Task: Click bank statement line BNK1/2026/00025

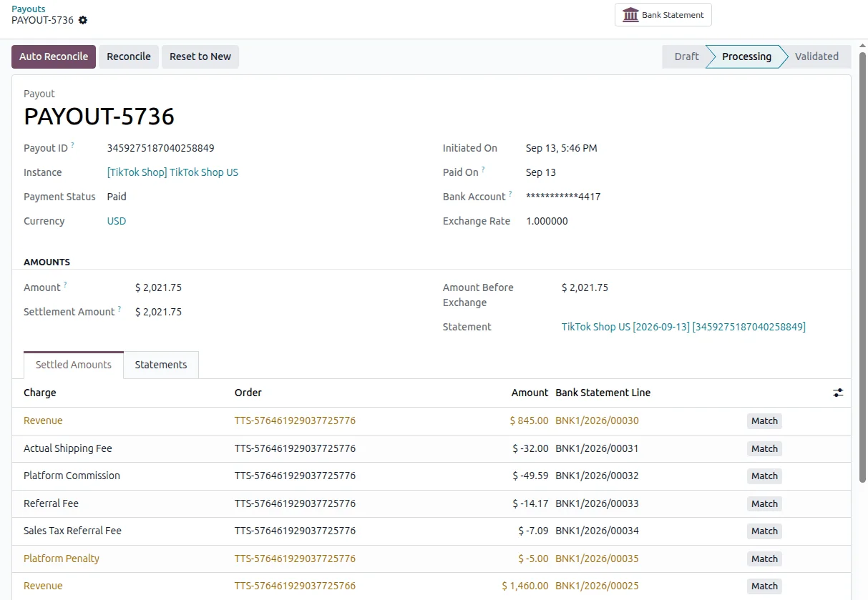Action: (597, 586)
